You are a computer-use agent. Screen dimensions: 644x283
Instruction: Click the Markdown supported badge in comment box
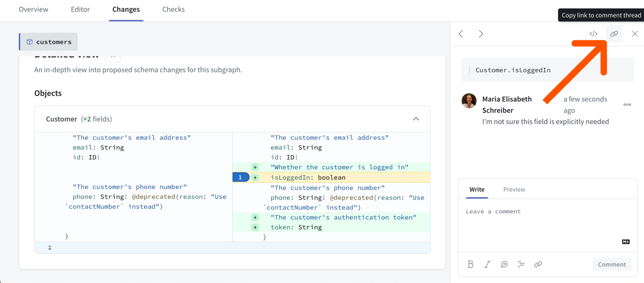[626, 241]
